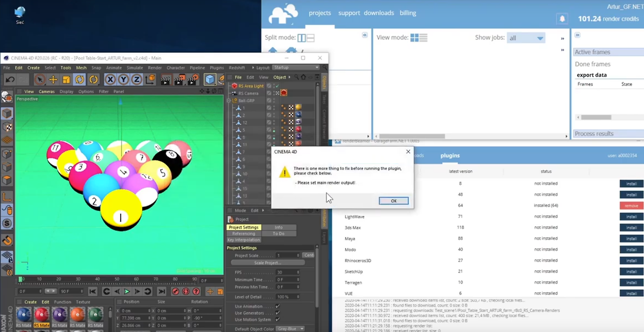The width and height of the screenshot is (644, 332).
Task: Toggle the Use Motion System checkbox
Action: [x=278, y=319]
